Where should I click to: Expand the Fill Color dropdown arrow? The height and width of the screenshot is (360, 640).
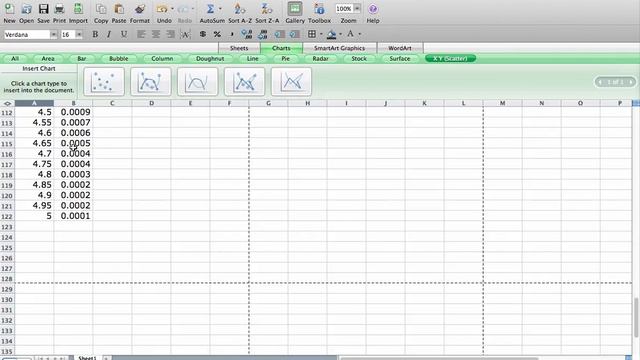tap(341, 34)
